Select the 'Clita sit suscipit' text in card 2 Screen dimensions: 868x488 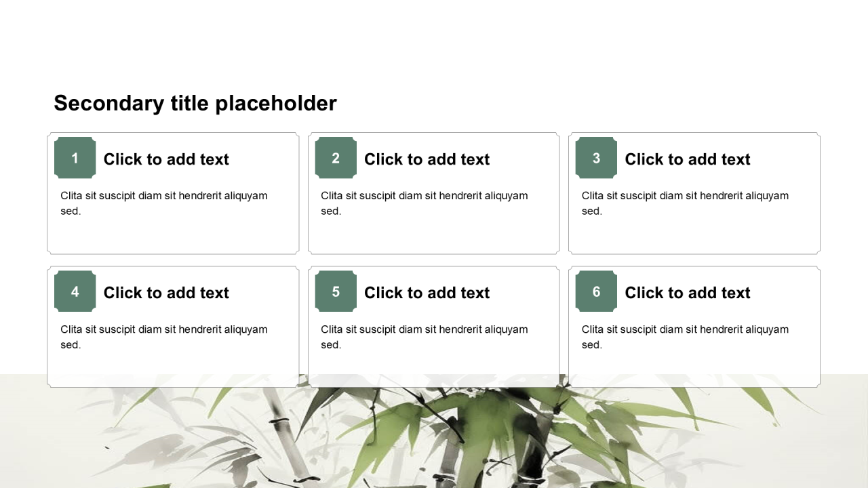[x=425, y=203]
